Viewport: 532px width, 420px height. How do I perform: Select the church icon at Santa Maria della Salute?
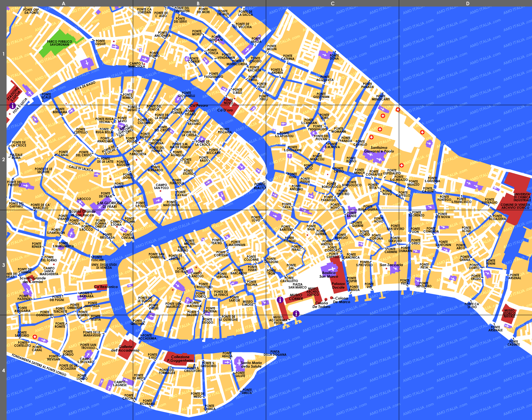(239, 363)
